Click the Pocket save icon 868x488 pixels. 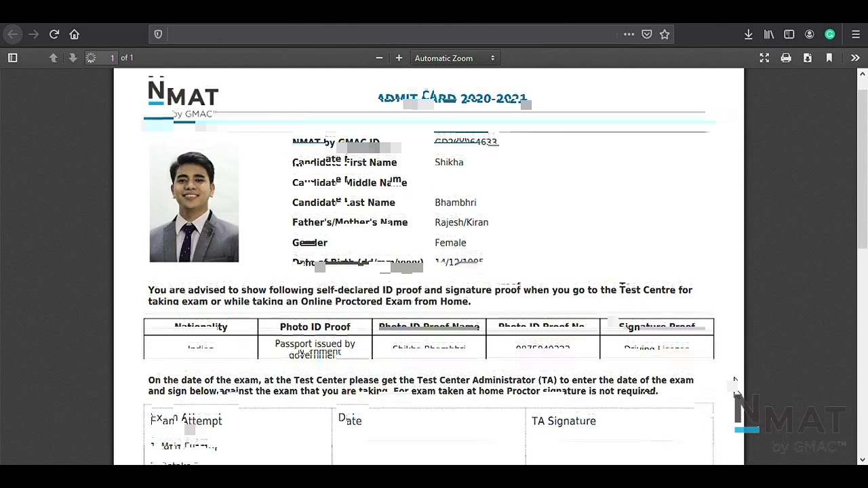[647, 34]
